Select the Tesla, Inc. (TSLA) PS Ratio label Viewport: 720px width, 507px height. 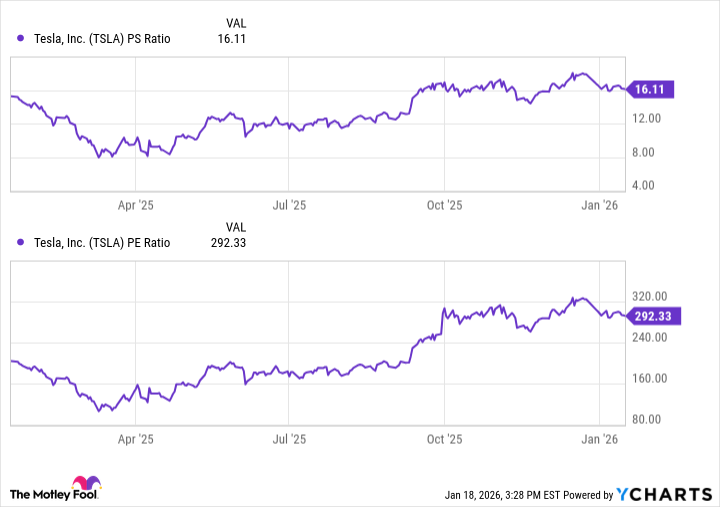(x=101, y=39)
